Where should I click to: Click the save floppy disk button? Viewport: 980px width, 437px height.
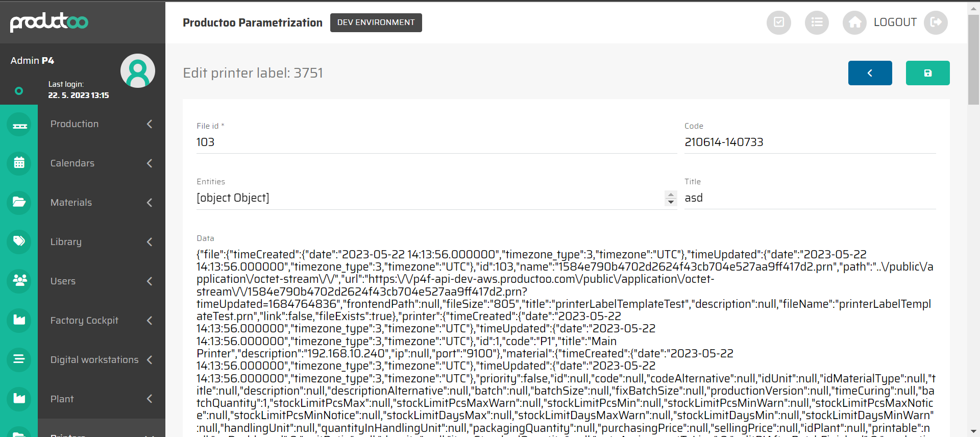point(927,73)
